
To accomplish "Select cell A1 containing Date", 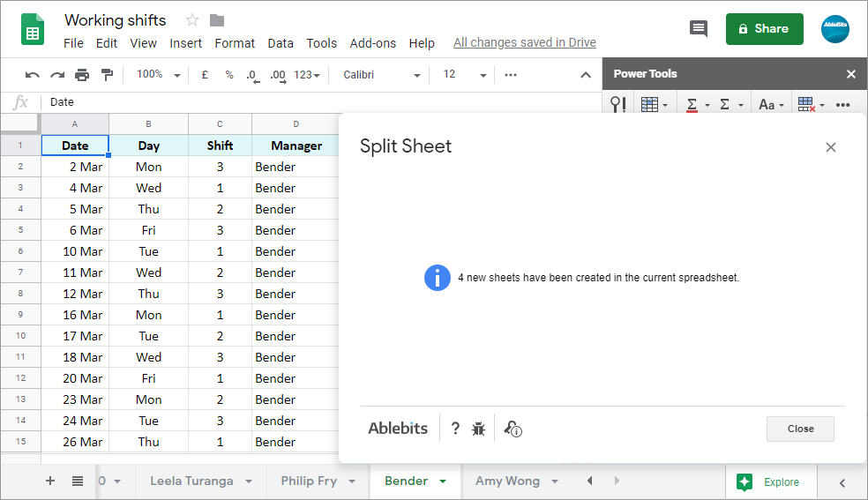I will click(x=75, y=146).
